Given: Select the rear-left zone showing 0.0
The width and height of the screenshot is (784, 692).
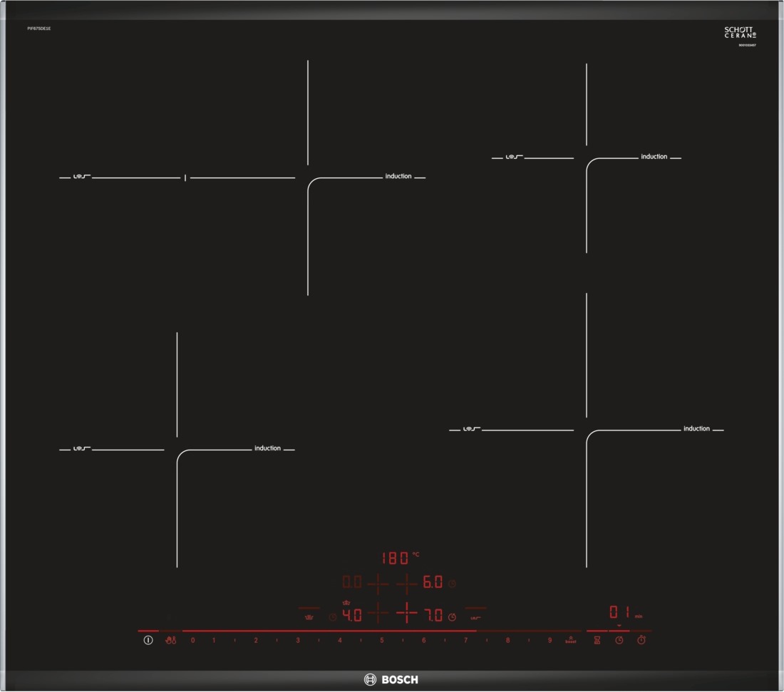Looking at the screenshot, I should (x=352, y=582).
